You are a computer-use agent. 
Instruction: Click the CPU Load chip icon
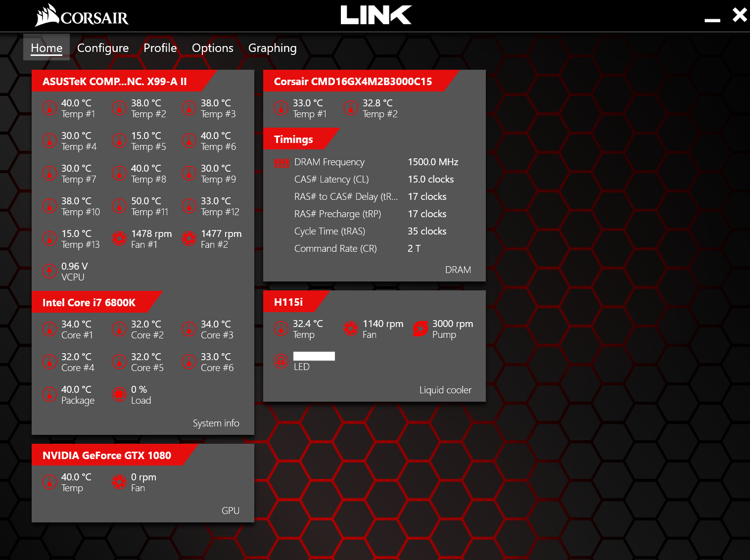(119, 395)
